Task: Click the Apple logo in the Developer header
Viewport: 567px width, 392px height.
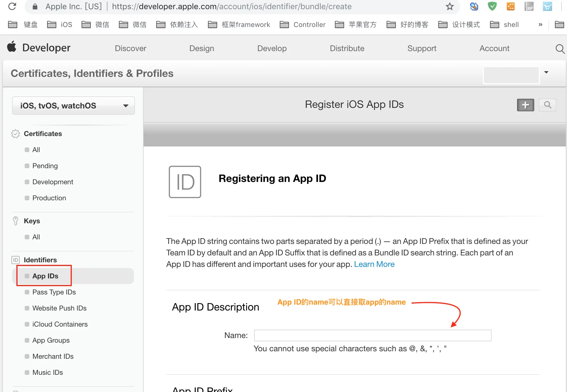Action: (x=12, y=47)
